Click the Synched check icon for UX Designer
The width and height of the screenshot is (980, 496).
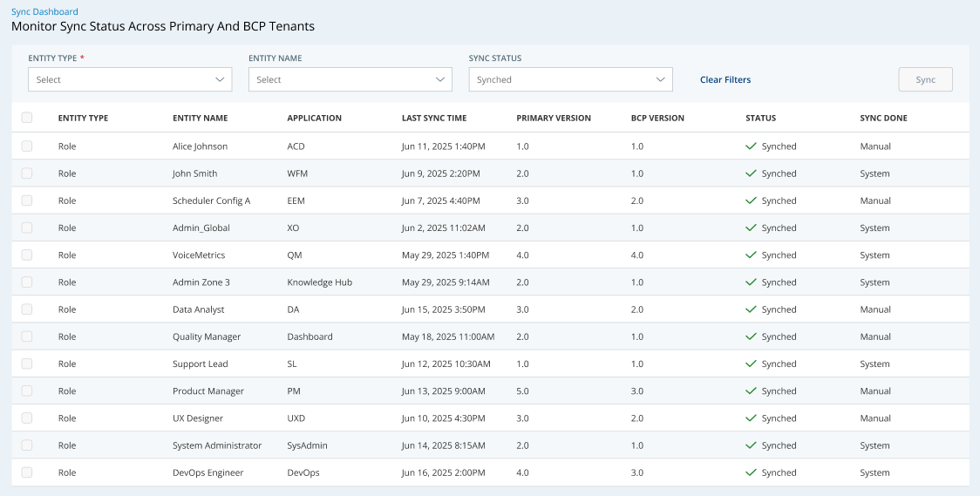[x=751, y=418]
